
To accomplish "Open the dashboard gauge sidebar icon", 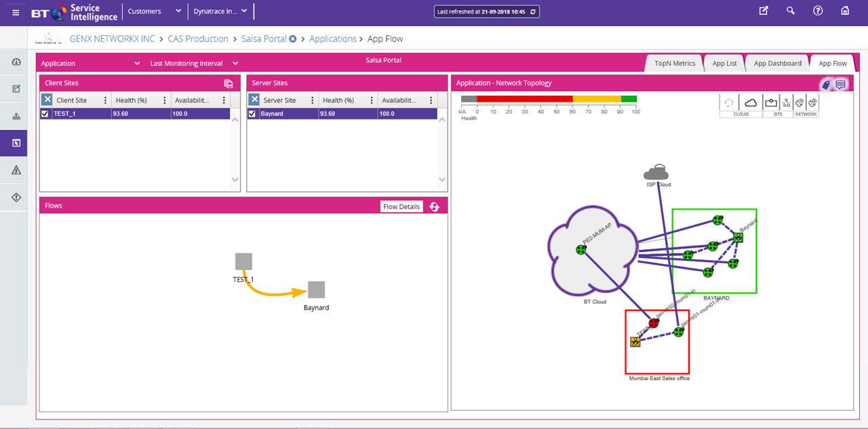I will coord(16,62).
